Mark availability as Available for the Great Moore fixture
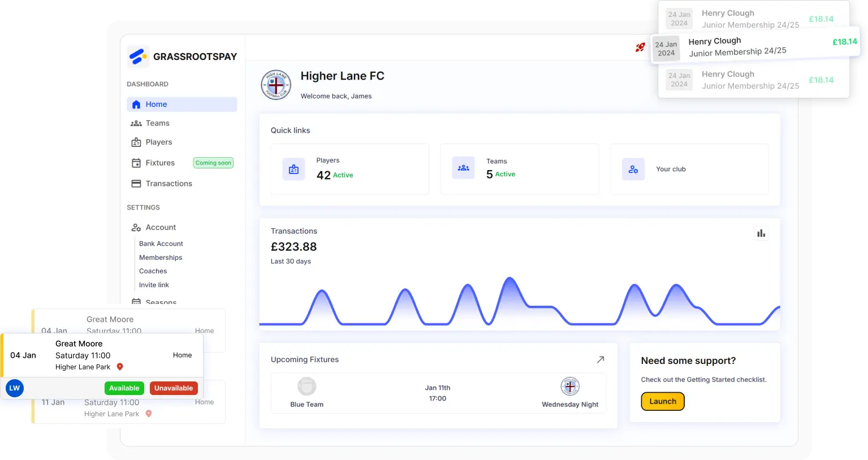 pyautogui.click(x=124, y=388)
